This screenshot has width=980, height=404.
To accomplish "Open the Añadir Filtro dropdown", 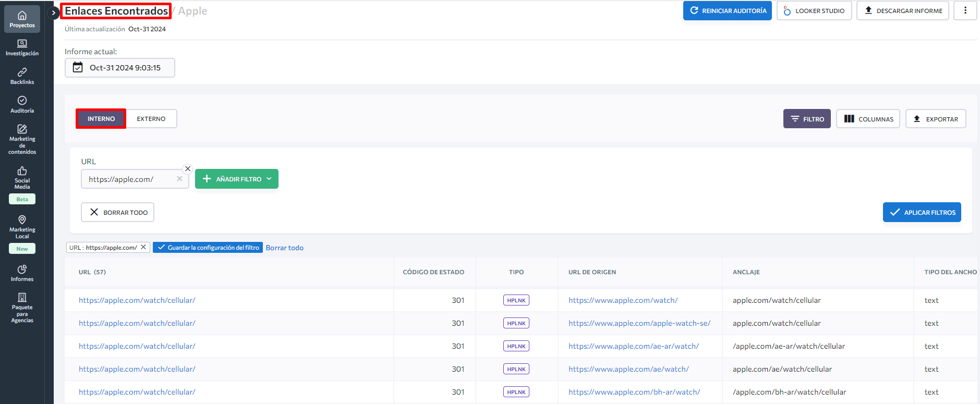I will [x=237, y=179].
